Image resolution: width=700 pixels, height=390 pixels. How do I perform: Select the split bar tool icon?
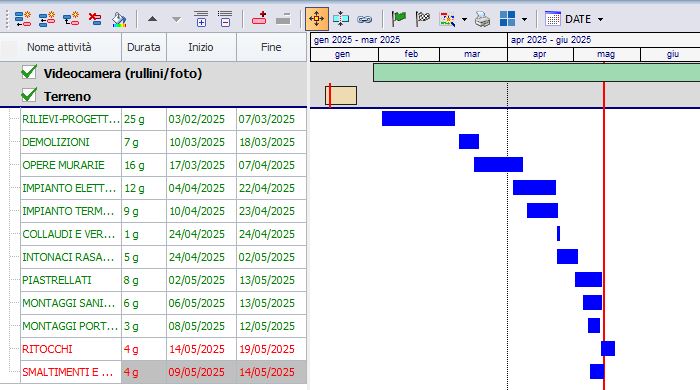pos(341,19)
